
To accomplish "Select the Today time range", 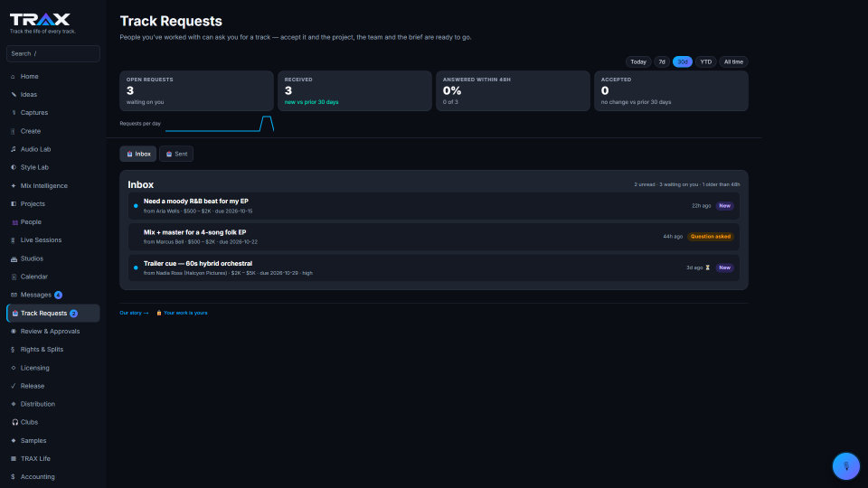I will [638, 62].
